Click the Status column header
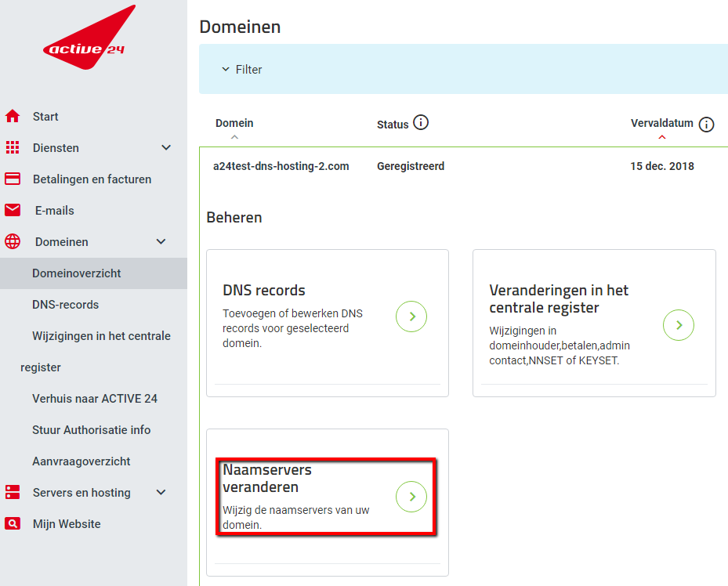The height and width of the screenshot is (586, 728). click(x=393, y=125)
